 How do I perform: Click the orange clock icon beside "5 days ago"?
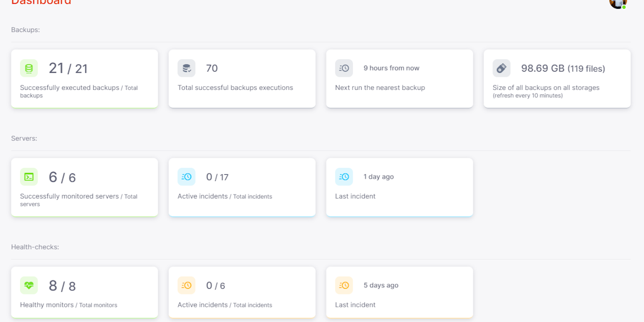coord(344,286)
